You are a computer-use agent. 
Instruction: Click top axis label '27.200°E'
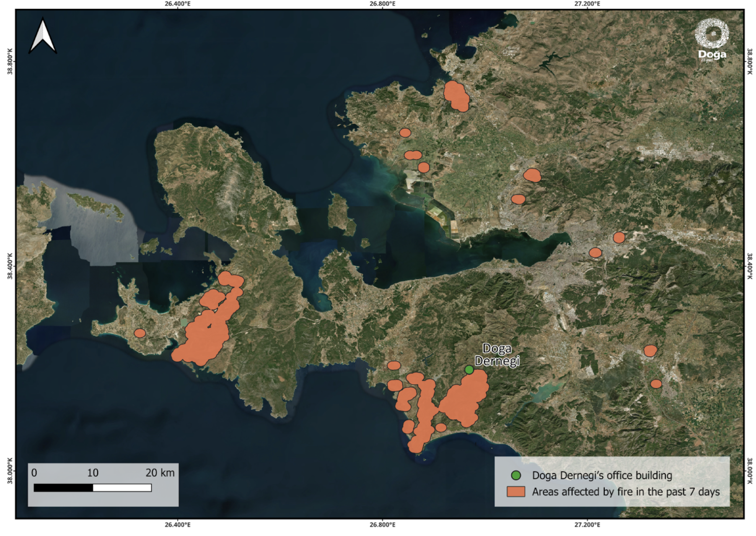click(x=587, y=4)
